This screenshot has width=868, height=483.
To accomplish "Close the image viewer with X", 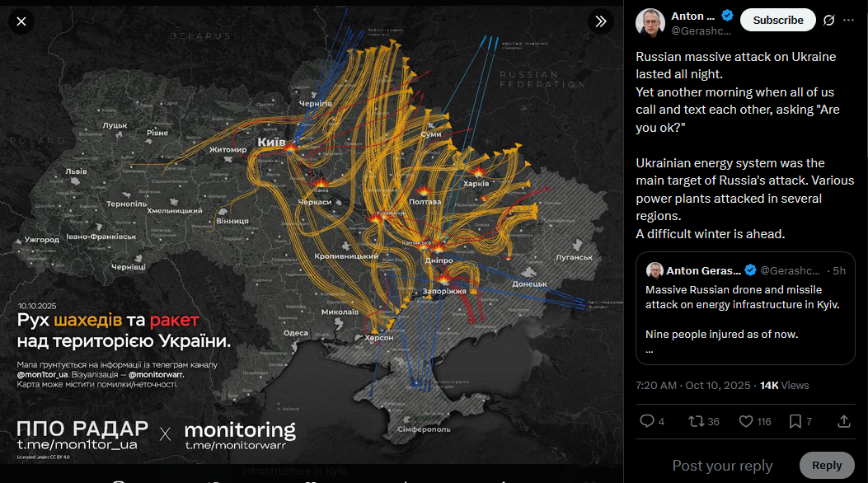I will click(21, 21).
